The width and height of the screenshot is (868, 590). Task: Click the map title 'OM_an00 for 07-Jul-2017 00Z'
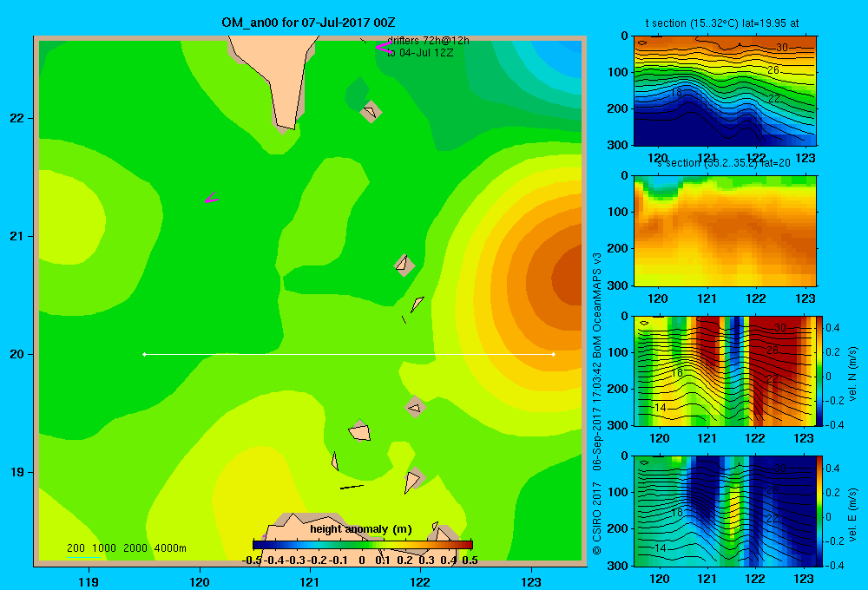[308, 23]
